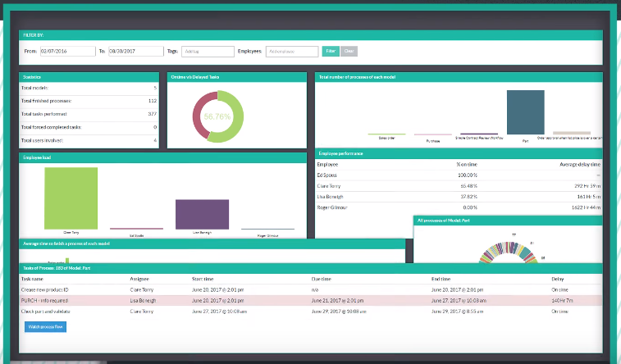Focus the Tags 'Add tag' input
Screen dimensions: 621x364
point(208,52)
